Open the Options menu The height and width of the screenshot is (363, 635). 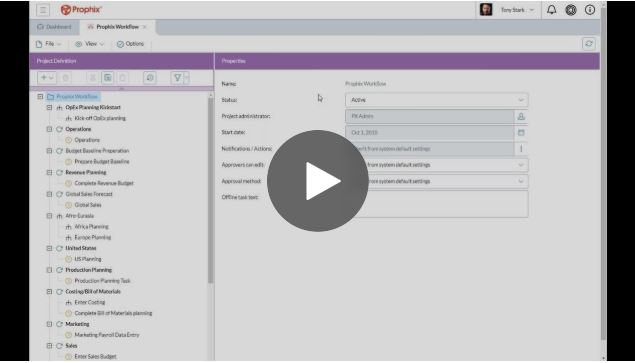click(x=130, y=44)
